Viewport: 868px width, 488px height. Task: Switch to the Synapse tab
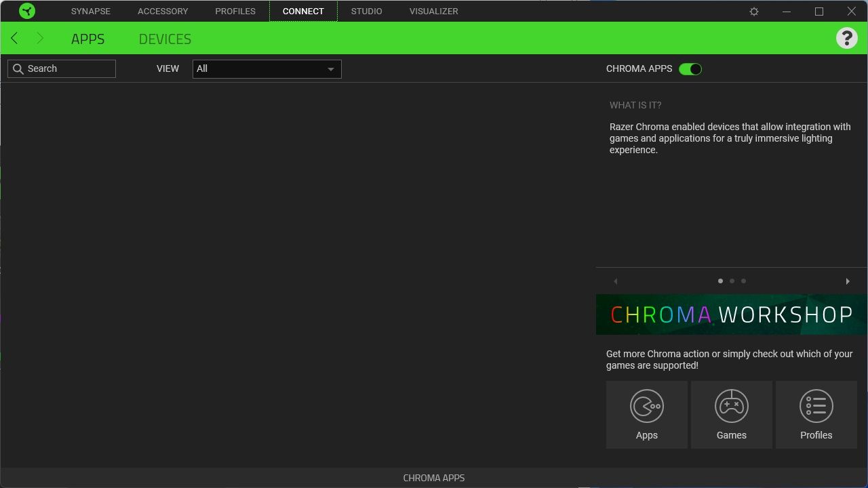[91, 12]
